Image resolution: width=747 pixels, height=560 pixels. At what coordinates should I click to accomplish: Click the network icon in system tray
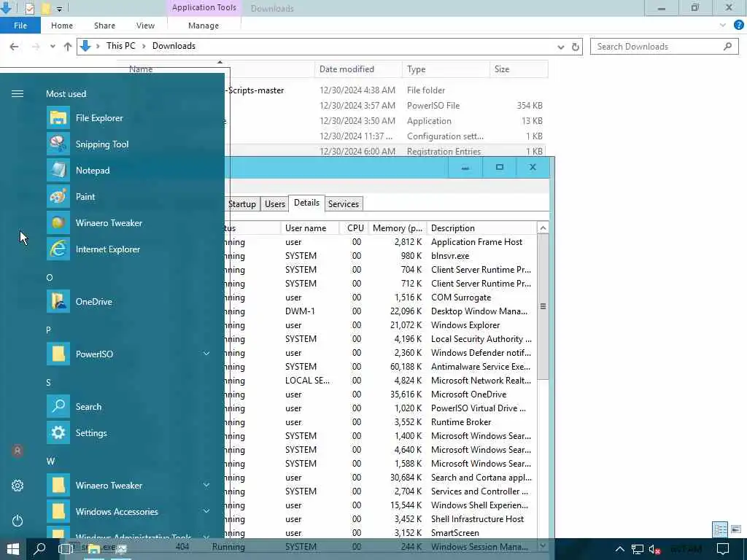pyautogui.click(x=638, y=550)
